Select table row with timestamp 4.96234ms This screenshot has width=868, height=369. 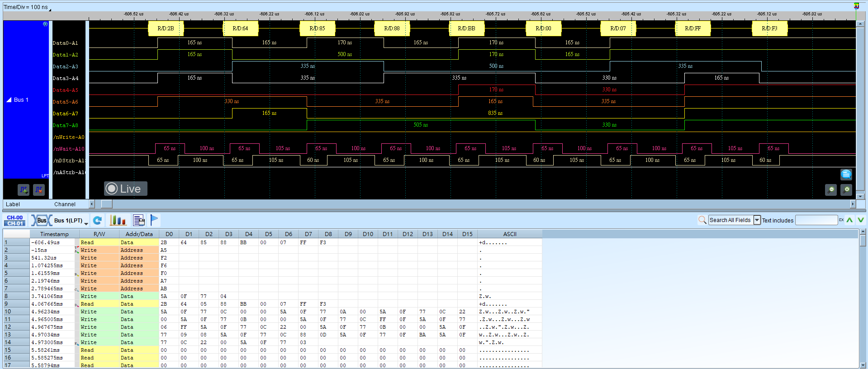point(273,312)
